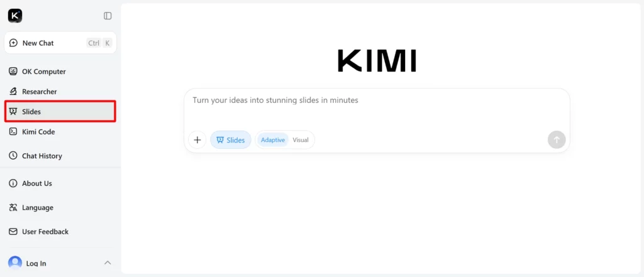Viewport: 644px width, 277px height.
Task: Expand the Log In menu chevron
Action: coord(108,263)
